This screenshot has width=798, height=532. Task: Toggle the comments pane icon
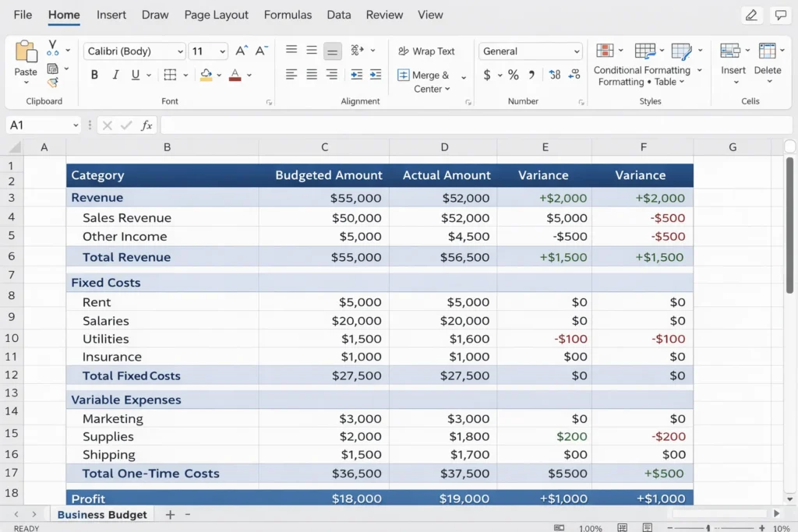click(781, 15)
